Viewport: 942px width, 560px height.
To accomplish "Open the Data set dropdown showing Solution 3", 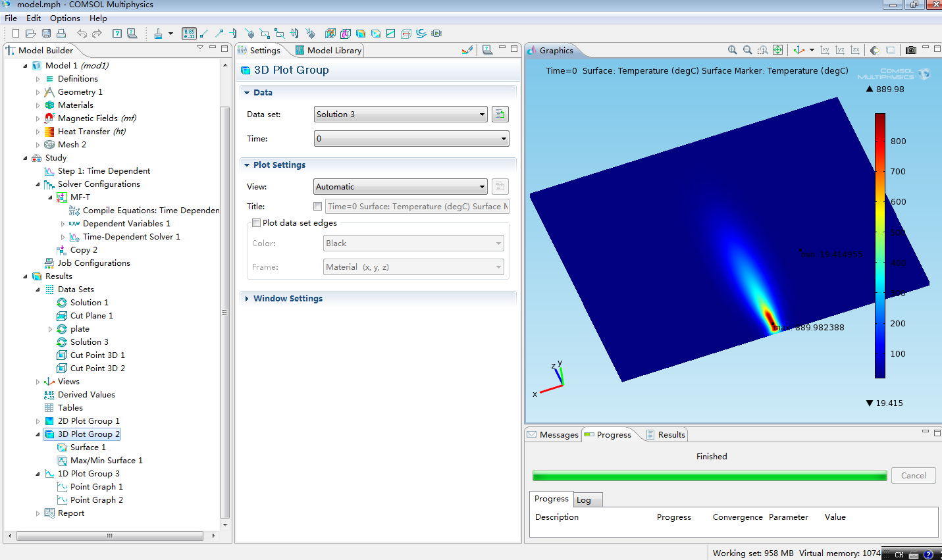I will click(400, 115).
